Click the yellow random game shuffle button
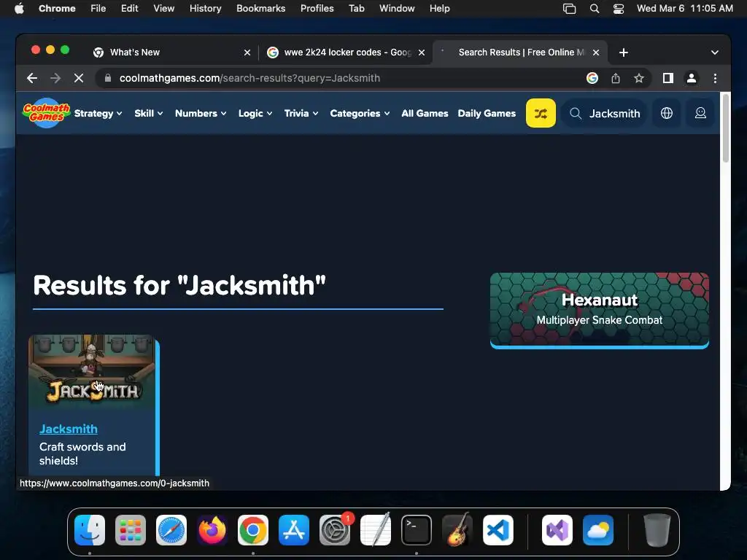The height and width of the screenshot is (560, 747). pos(541,113)
